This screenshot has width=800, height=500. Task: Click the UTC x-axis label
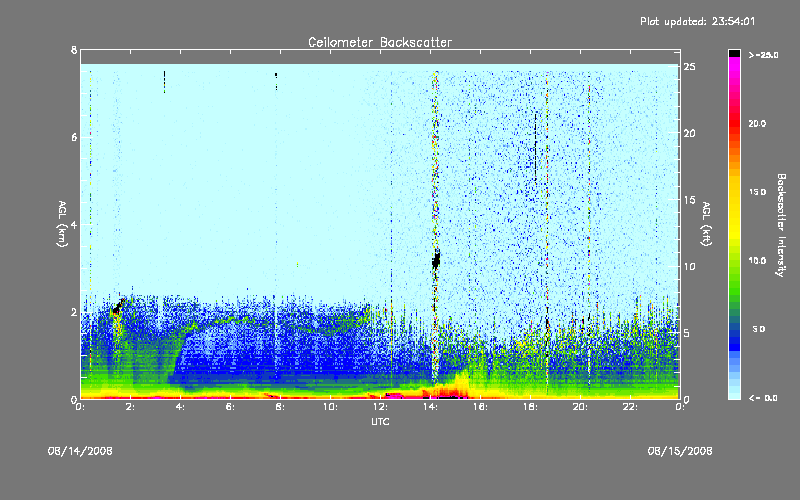380,421
